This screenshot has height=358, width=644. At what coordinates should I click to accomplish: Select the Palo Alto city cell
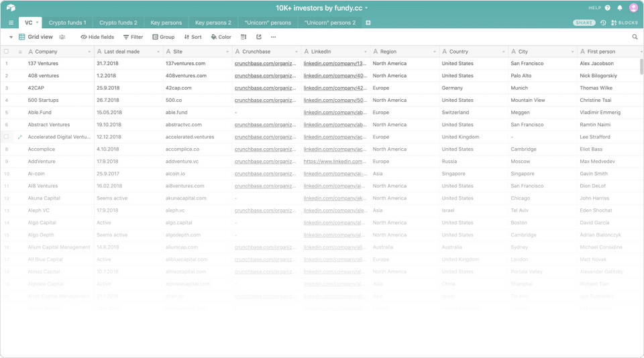pos(543,76)
